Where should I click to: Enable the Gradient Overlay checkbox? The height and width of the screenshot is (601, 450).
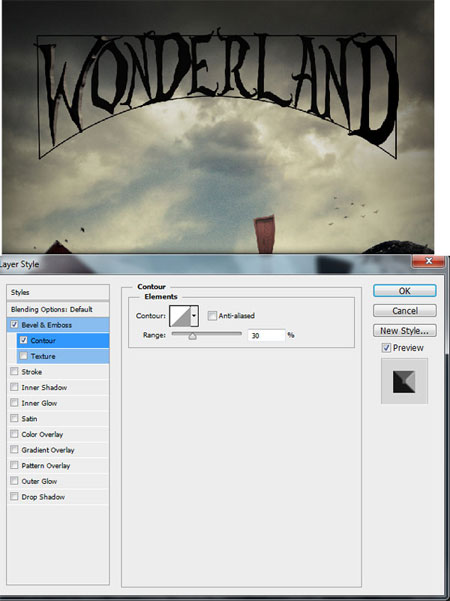click(x=14, y=450)
